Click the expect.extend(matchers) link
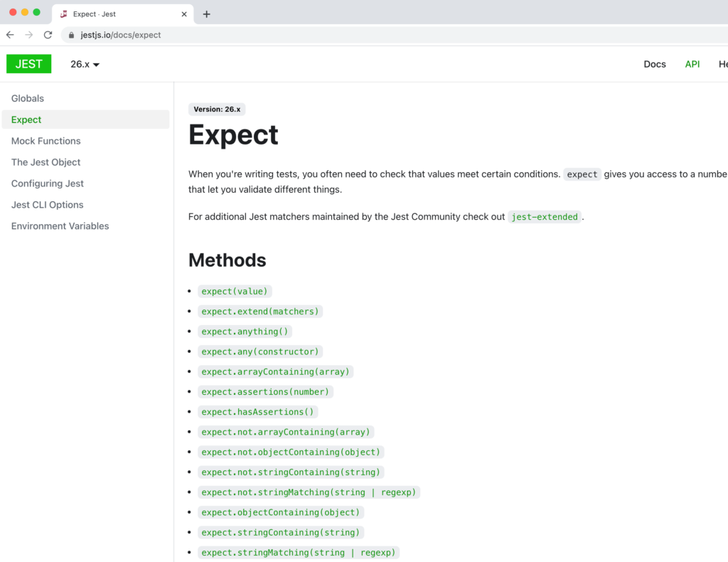 [x=260, y=311]
